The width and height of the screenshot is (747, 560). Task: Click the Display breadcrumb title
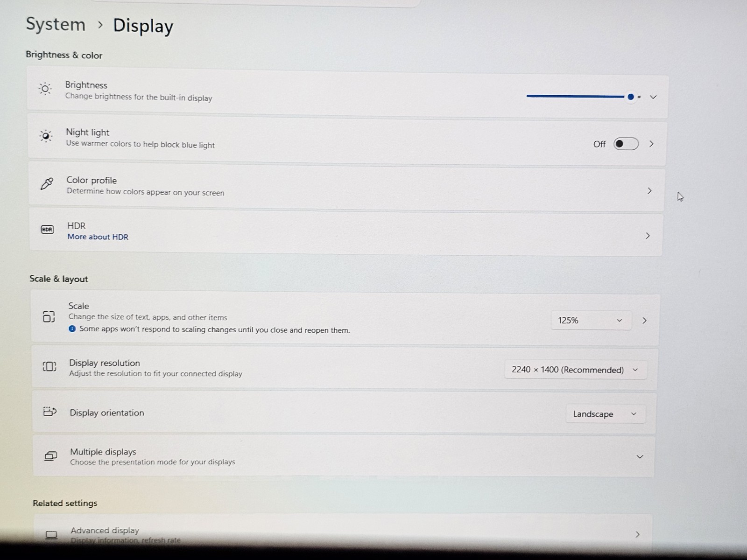click(143, 26)
